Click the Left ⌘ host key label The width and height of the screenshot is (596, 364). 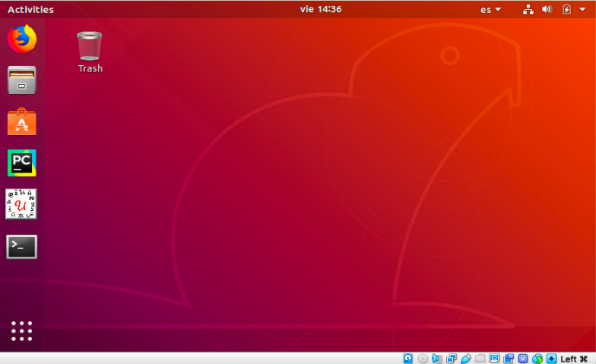coord(574,359)
